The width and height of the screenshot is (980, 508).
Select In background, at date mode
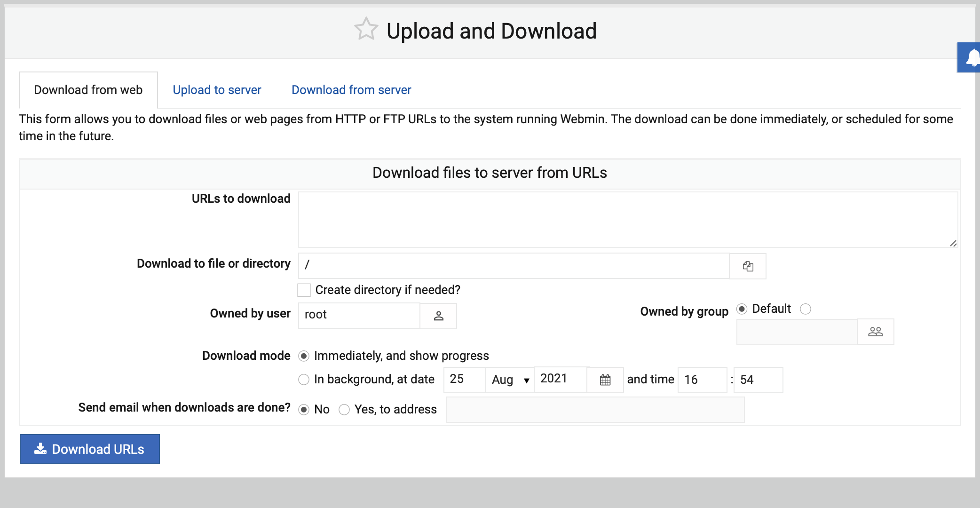point(304,380)
